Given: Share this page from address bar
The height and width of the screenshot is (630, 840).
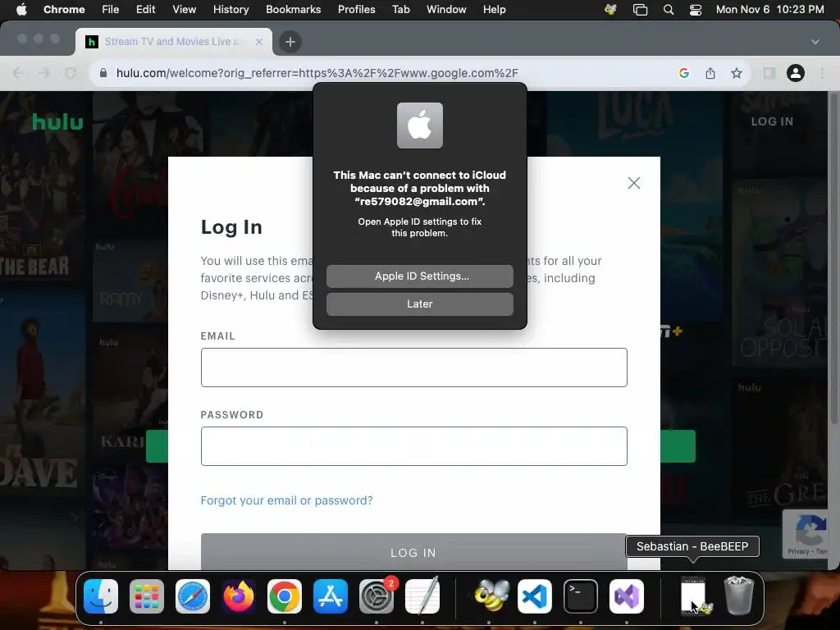Looking at the screenshot, I should coord(710,73).
